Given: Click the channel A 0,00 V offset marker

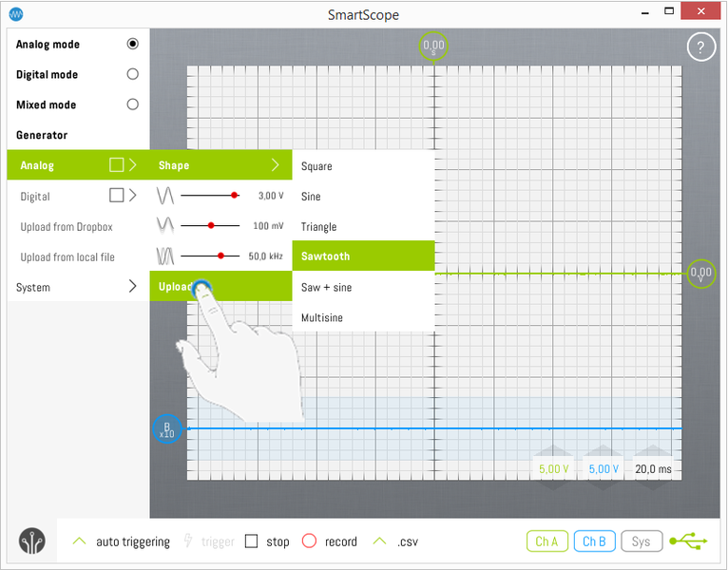Looking at the screenshot, I should click(x=700, y=274).
